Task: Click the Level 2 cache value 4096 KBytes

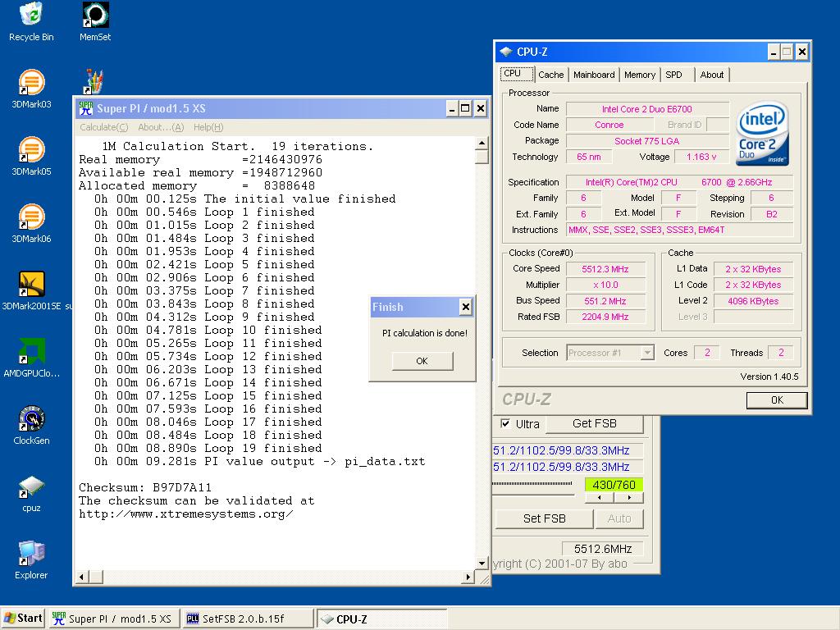Action: [x=753, y=301]
